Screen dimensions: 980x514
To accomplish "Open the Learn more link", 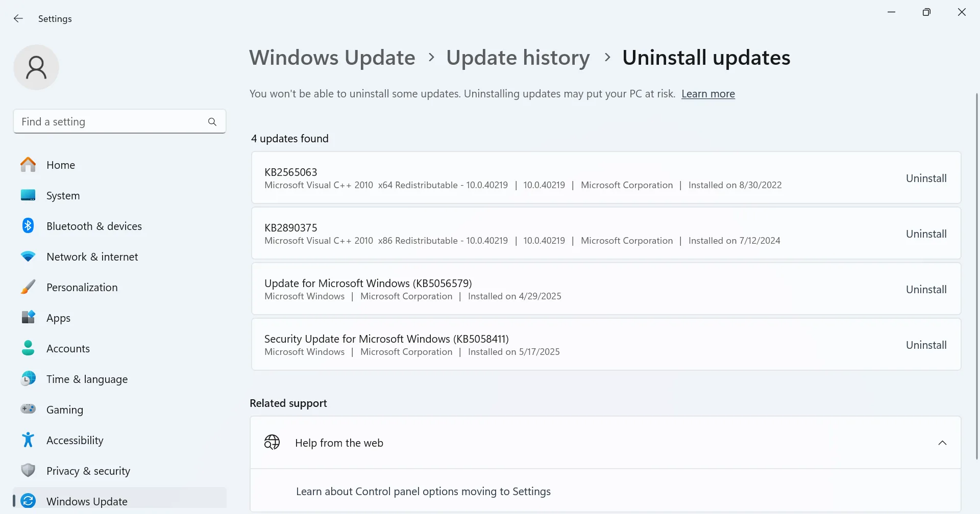I will [708, 94].
